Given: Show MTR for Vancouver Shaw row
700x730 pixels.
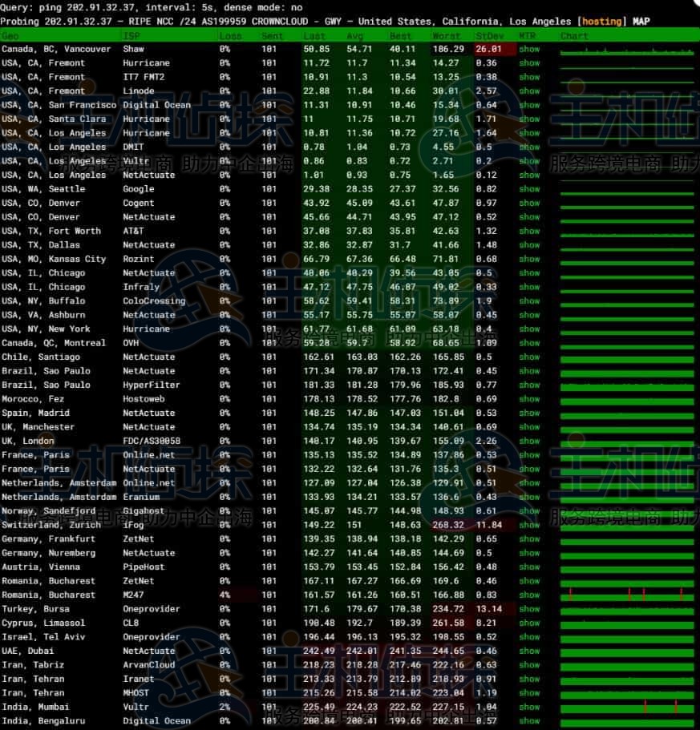Looking at the screenshot, I should [x=529, y=50].
